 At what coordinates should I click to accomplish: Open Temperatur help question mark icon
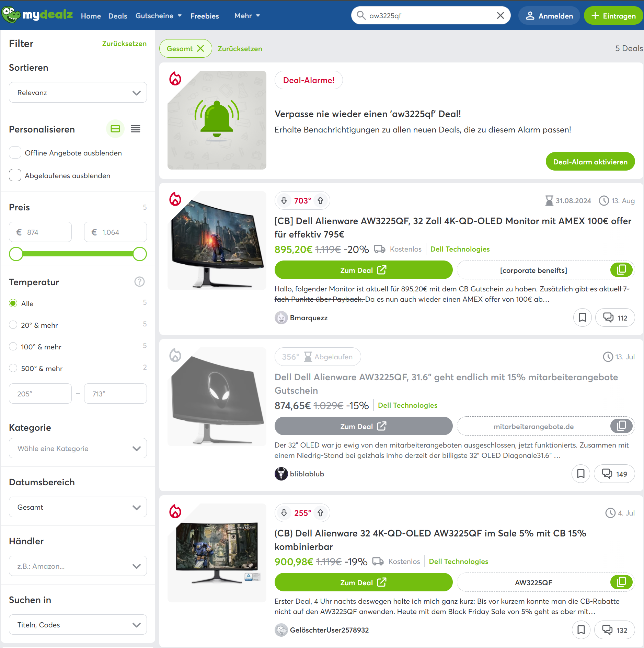(139, 282)
